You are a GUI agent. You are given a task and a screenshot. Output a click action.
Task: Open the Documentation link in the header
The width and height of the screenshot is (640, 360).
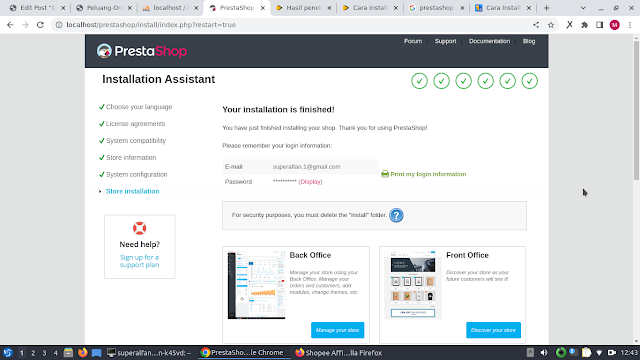click(489, 41)
